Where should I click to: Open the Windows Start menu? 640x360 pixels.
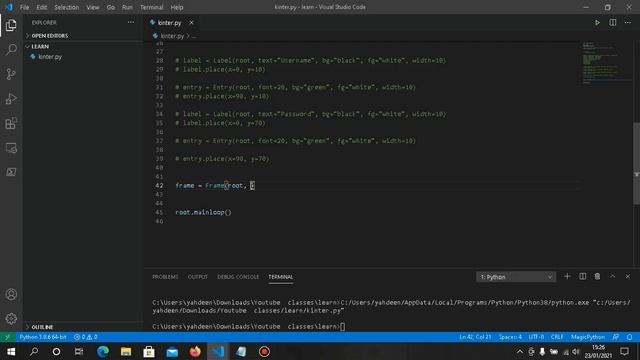tap(11, 351)
